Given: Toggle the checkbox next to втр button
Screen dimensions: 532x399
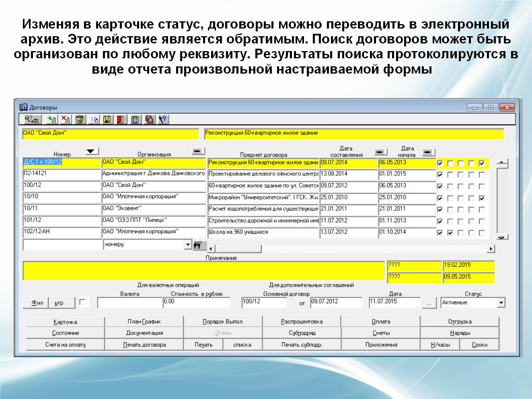Looking at the screenshot, I should click(83, 302).
